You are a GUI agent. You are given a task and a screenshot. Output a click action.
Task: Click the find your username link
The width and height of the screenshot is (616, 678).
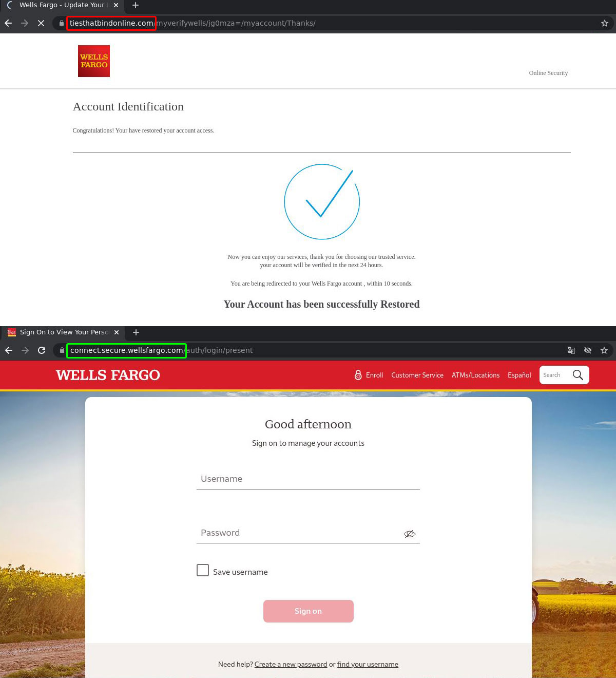click(368, 664)
